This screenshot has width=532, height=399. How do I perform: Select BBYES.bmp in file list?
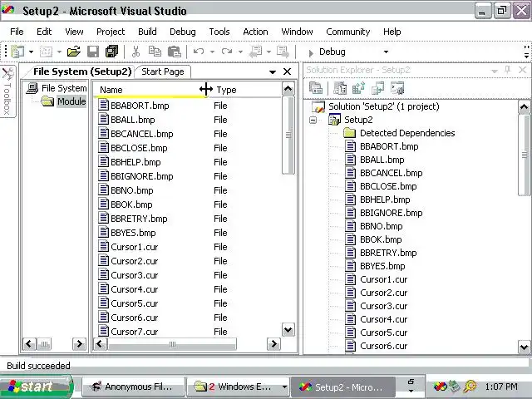click(133, 233)
